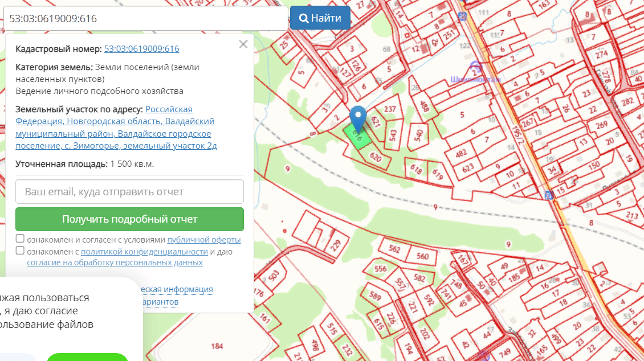Viewport: 644px width, 361px height.
Task: Click the bus stop icon near parcel 15
Action: 548,195
